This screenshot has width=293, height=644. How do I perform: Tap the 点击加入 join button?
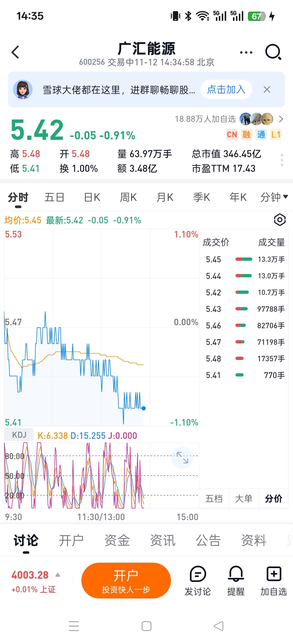click(x=226, y=89)
